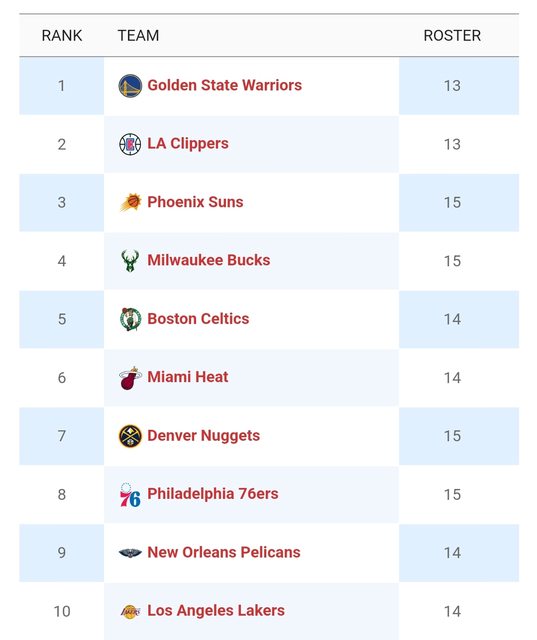Select the Warriors roster count cell
This screenshot has height=640, width=537.
[x=459, y=86]
